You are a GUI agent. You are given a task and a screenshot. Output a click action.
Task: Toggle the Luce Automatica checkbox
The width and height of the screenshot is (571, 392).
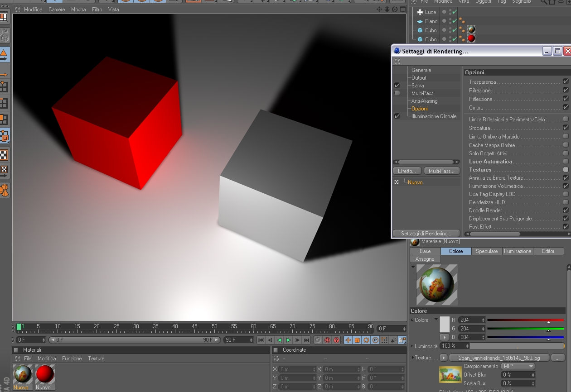[566, 162]
